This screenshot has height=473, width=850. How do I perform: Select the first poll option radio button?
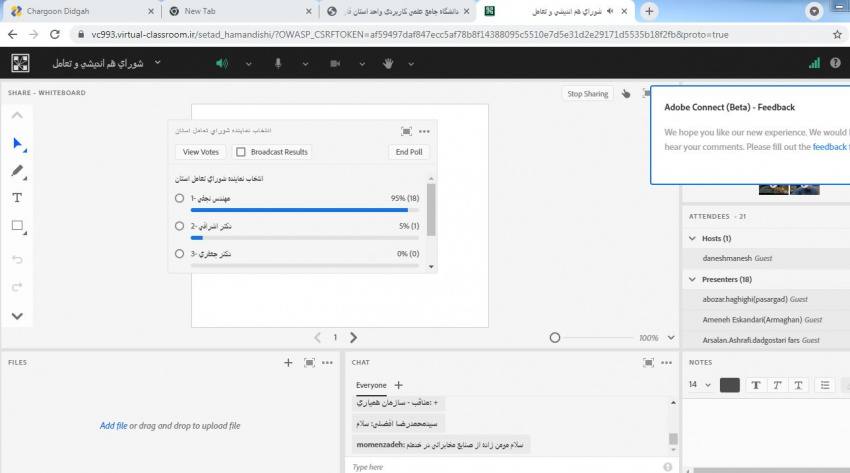pos(180,198)
